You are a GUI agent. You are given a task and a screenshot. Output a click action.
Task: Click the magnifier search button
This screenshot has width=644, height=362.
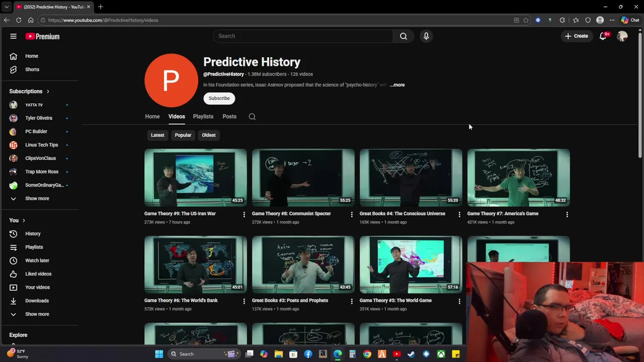click(x=404, y=36)
